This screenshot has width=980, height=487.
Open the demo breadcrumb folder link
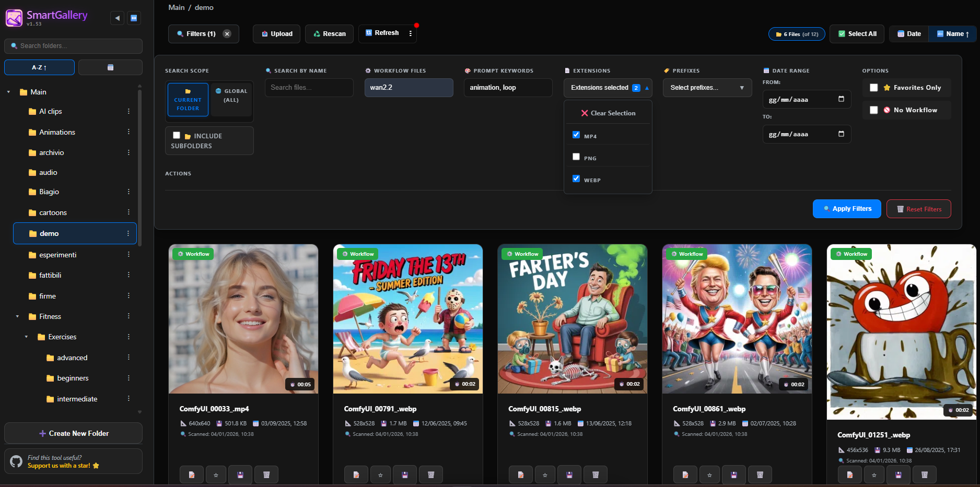(x=204, y=7)
